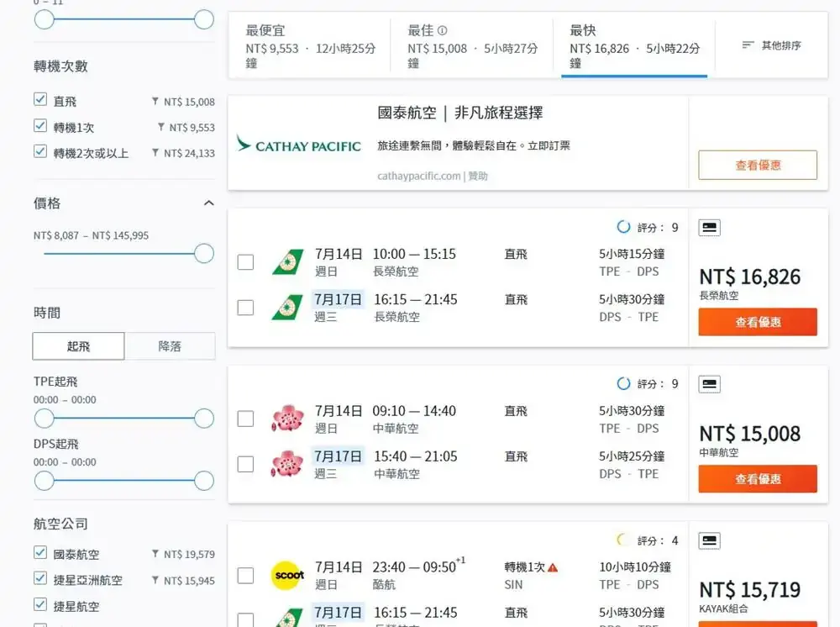Click the fare card icon above NT$ 15,008

point(709,384)
